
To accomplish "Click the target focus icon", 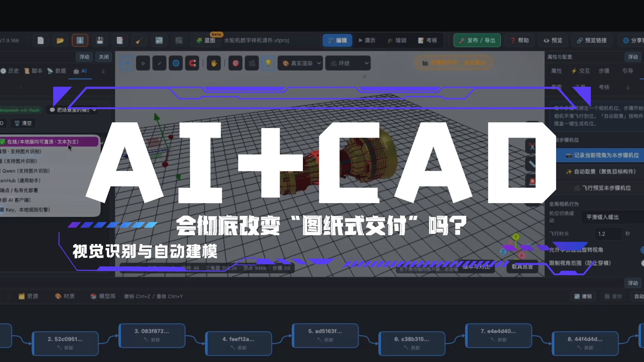I will tap(235, 63).
